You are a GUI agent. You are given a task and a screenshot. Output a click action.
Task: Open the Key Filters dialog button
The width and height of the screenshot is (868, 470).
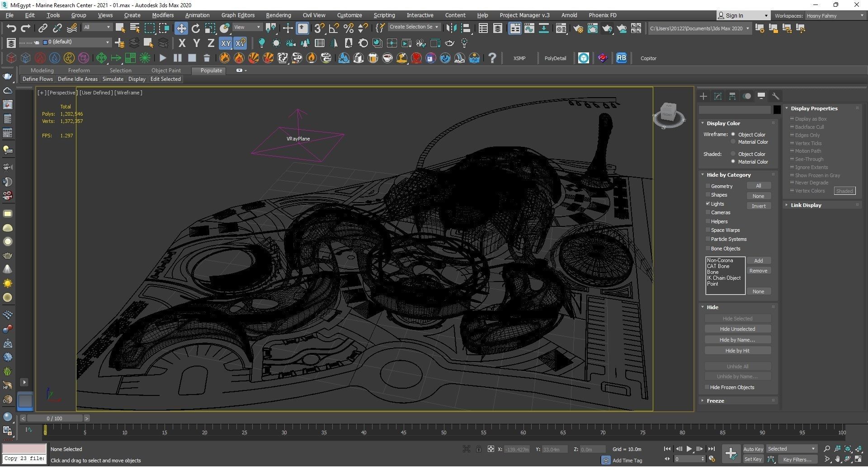(797, 460)
